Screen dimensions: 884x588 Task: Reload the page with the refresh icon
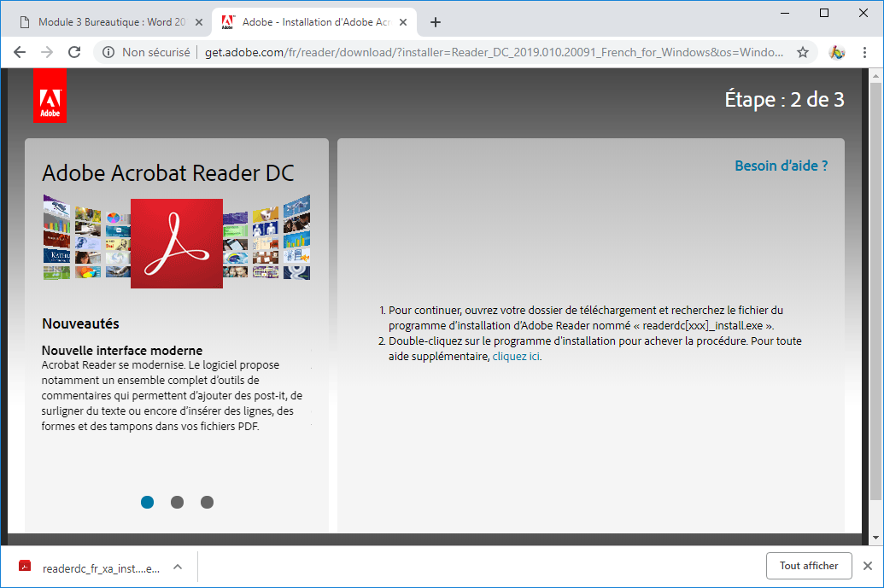coord(74,52)
